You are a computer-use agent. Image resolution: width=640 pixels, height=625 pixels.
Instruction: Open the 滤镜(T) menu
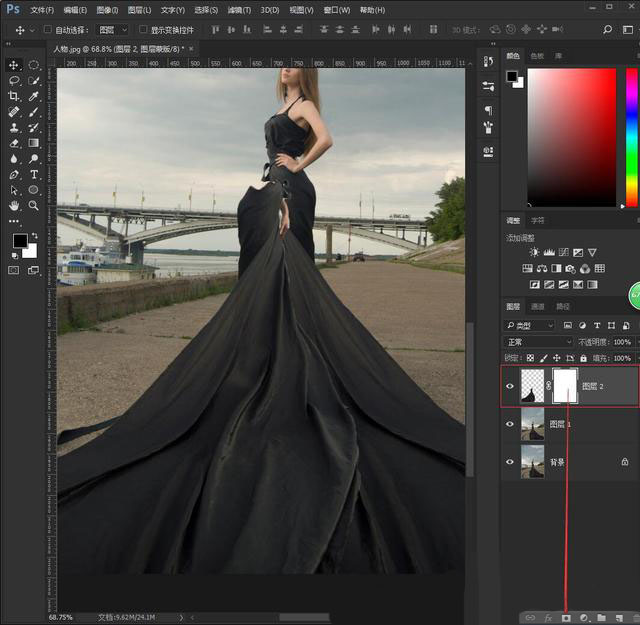[239, 10]
